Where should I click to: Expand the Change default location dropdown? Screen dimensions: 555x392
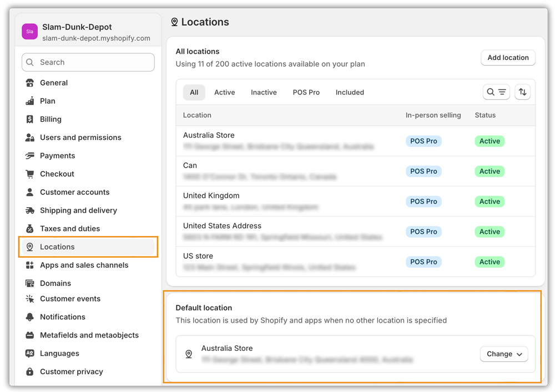pos(504,354)
